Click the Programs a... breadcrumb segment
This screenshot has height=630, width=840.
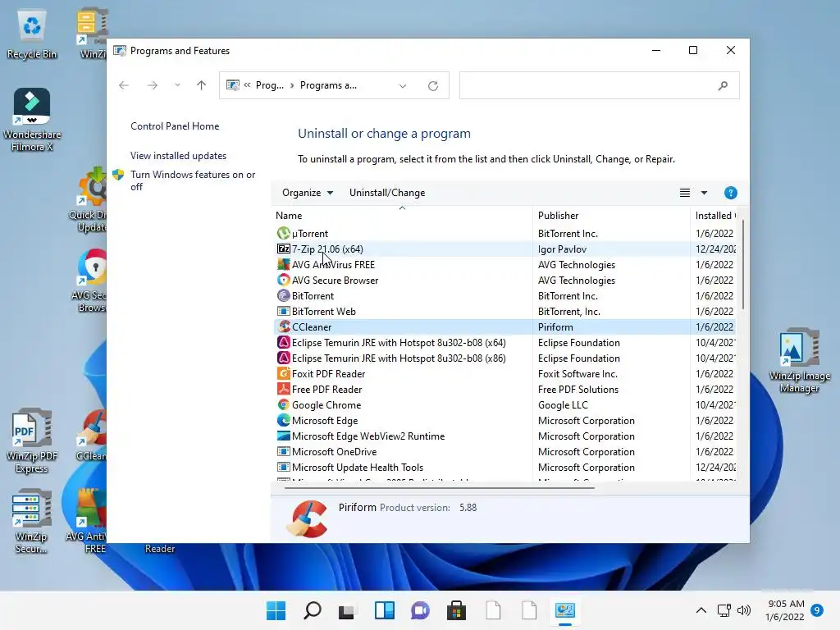328,85
